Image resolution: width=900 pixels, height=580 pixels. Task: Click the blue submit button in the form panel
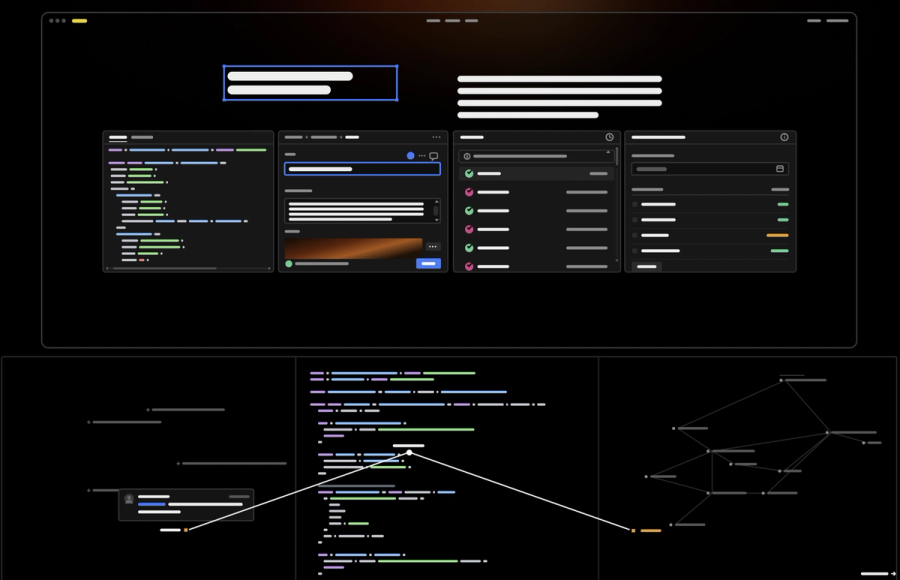428,264
